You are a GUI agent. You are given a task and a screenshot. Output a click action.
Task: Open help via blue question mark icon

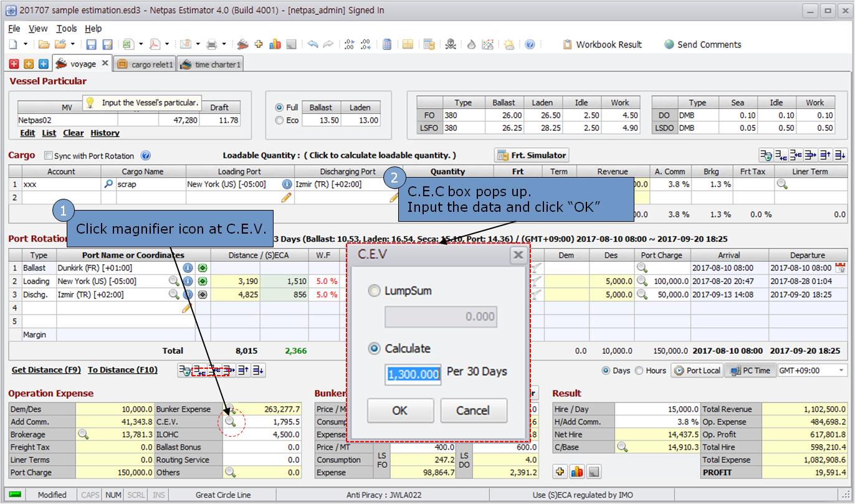click(x=530, y=44)
